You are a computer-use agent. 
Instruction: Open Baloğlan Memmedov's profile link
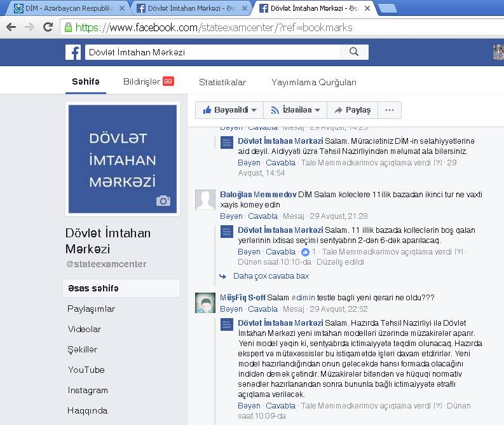pyautogui.click(x=258, y=194)
